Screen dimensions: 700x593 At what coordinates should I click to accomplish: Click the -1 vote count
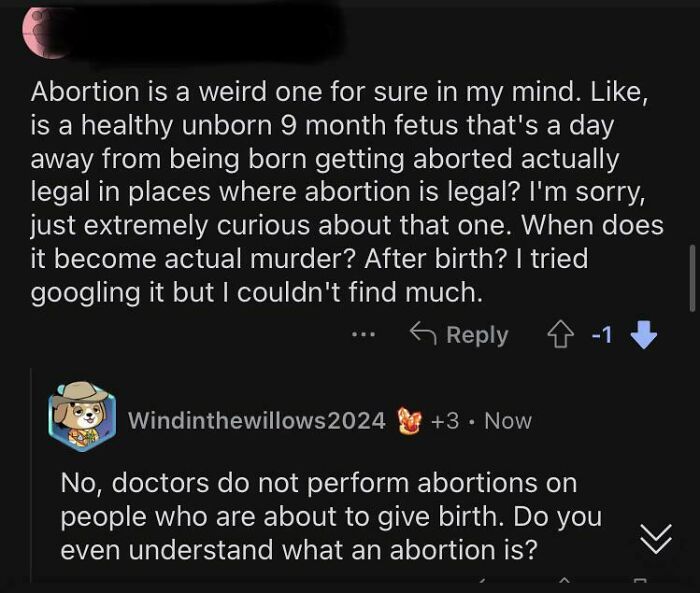tap(600, 336)
